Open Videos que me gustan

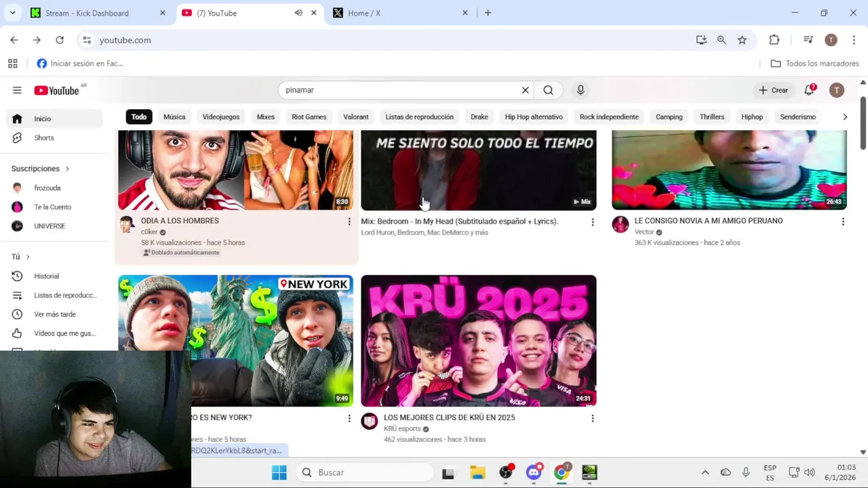[x=54, y=333]
